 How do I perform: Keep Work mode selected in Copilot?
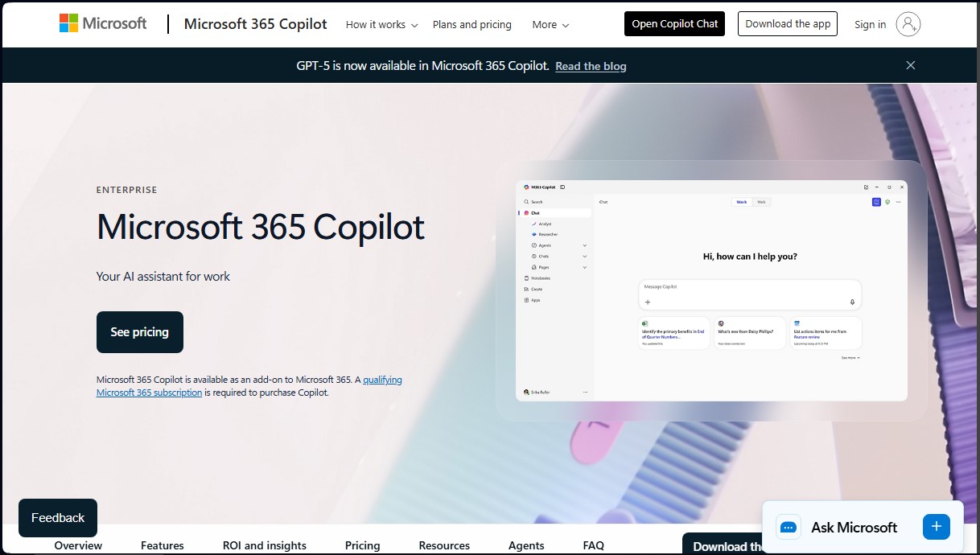point(742,202)
